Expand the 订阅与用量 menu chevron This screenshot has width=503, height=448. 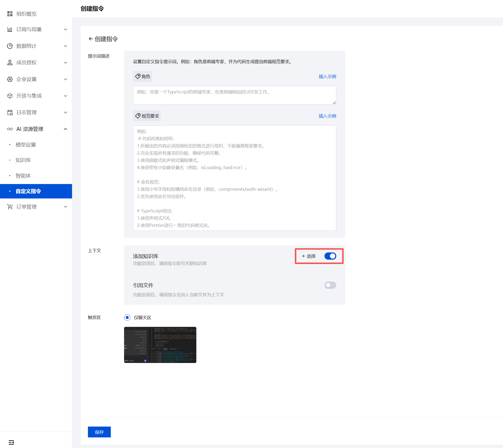tap(66, 30)
